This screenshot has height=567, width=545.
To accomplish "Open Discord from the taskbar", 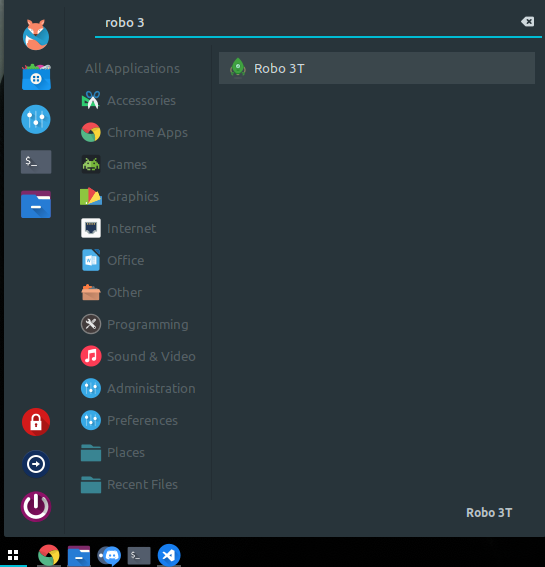I will coord(109,555).
